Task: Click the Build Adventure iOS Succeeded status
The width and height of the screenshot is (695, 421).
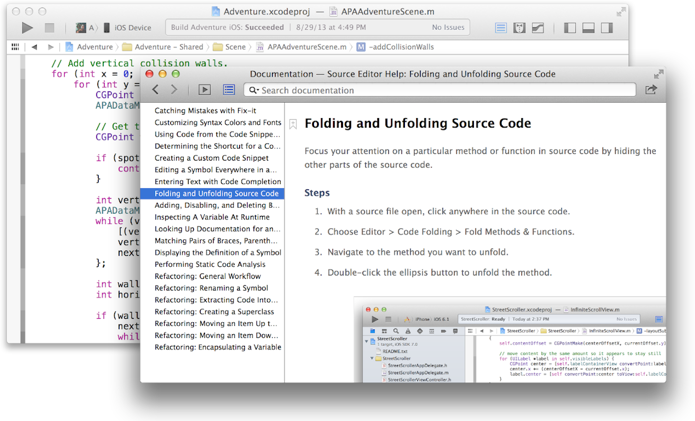Action: tap(227, 27)
